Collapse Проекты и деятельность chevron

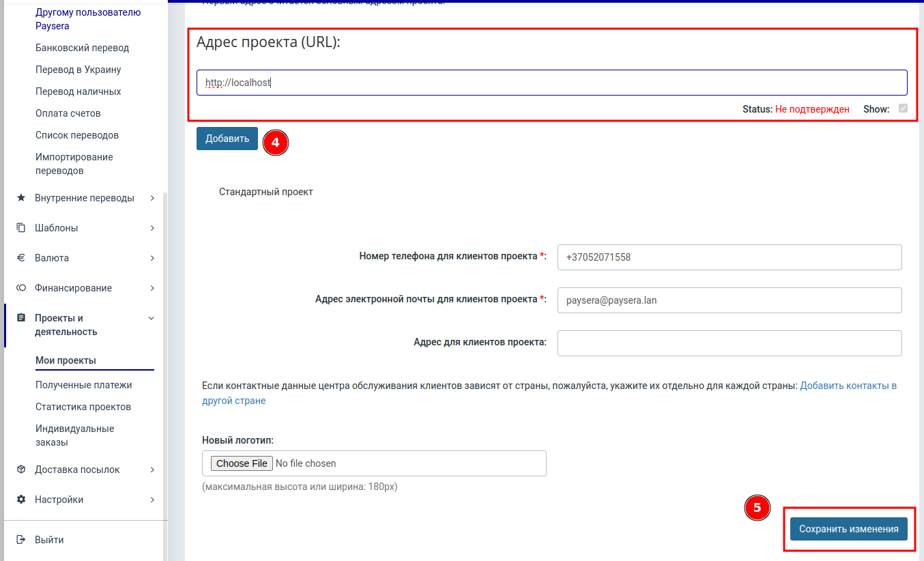151,318
